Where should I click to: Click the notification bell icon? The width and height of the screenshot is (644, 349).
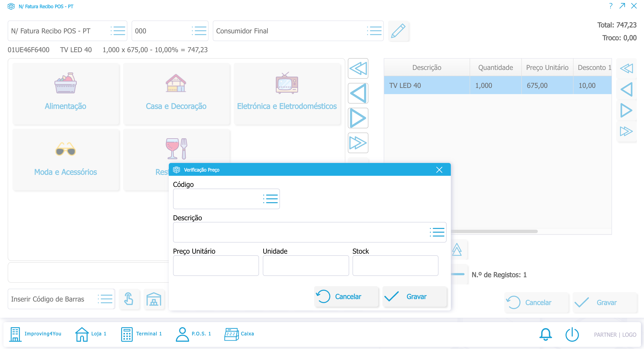[545, 334]
